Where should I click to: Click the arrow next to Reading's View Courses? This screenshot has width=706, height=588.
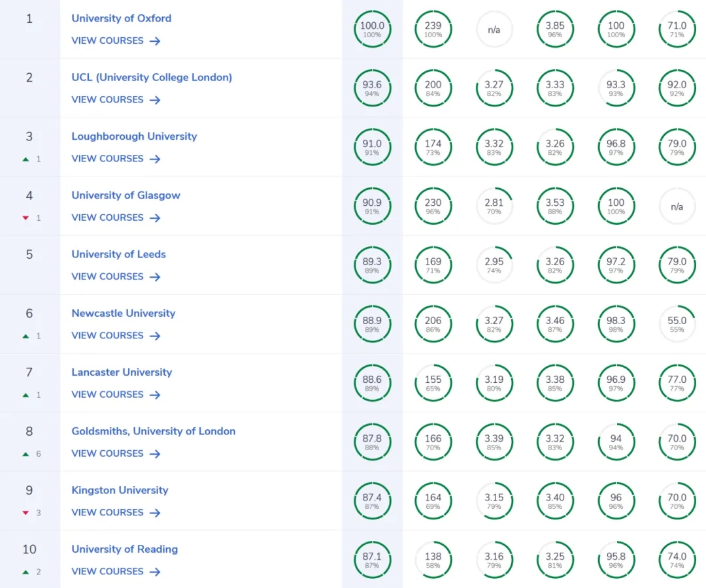point(155,572)
